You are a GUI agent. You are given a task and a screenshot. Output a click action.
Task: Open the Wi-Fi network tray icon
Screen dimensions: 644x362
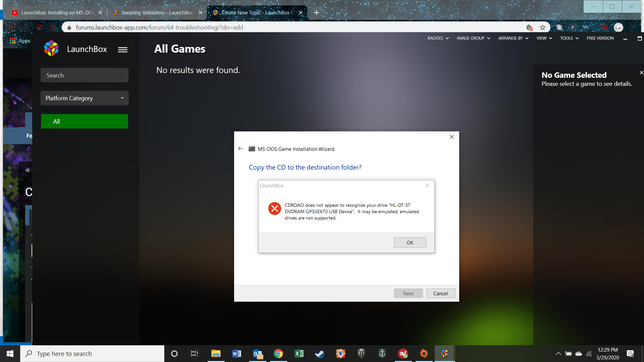pyautogui.click(x=589, y=354)
